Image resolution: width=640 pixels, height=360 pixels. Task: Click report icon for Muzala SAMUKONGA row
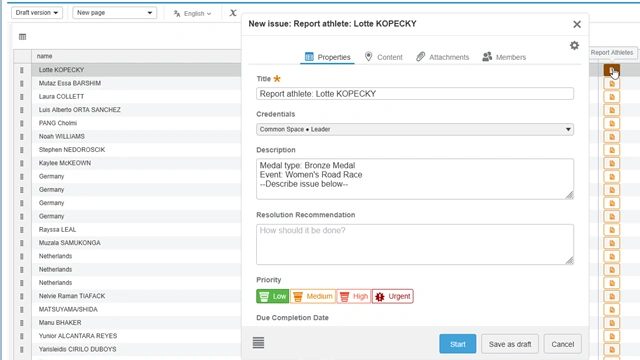(611, 243)
